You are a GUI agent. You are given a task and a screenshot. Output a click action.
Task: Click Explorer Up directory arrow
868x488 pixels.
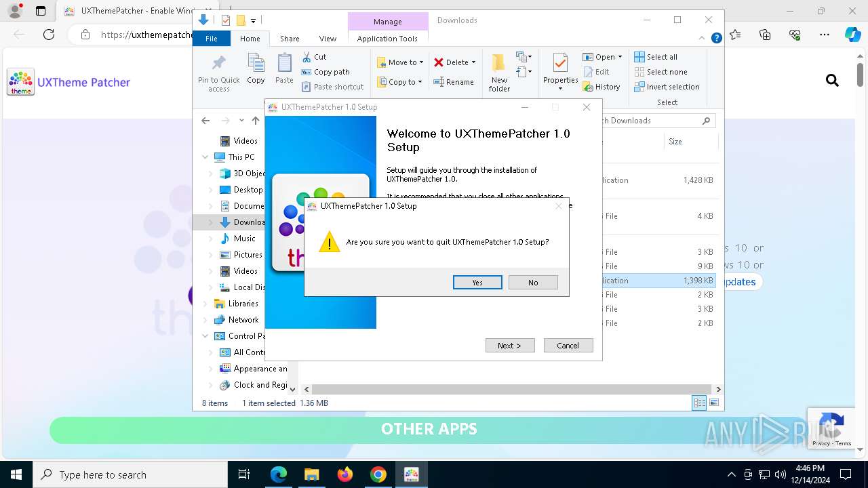point(256,121)
